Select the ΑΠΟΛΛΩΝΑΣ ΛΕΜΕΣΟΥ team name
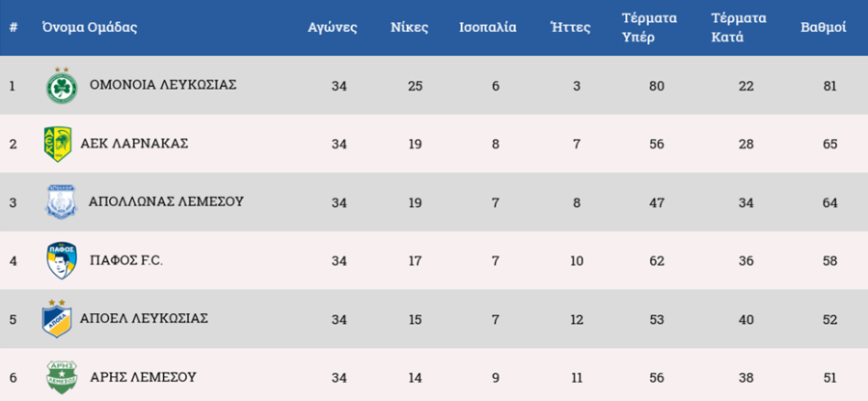This screenshot has width=868, height=401. point(166,201)
